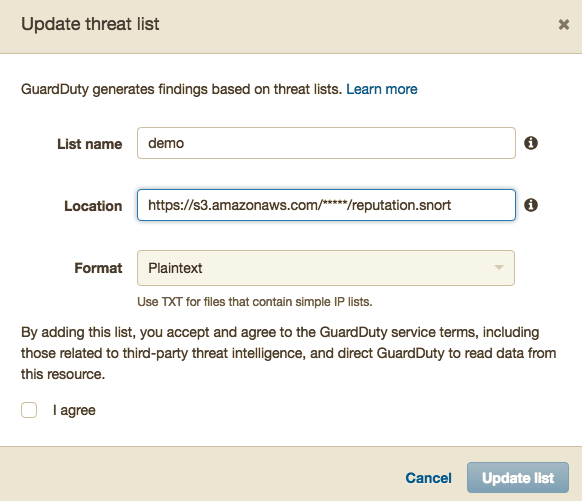Open the Format combo box showing Plaintext
The image size is (582, 501).
[x=326, y=268]
